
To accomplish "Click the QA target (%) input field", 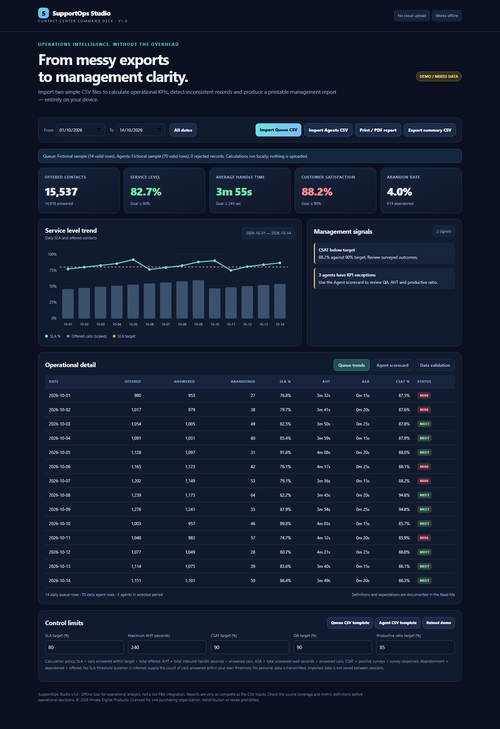I will [x=333, y=647].
